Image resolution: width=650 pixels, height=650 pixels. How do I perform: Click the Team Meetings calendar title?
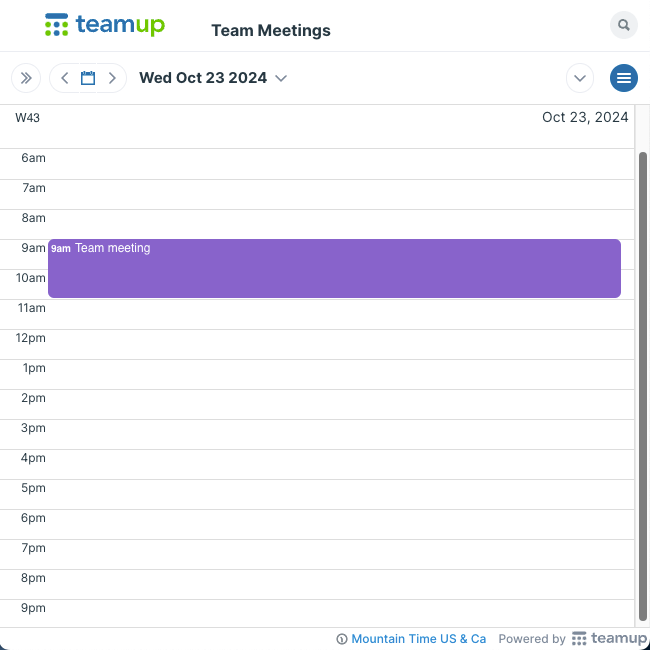[271, 31]
